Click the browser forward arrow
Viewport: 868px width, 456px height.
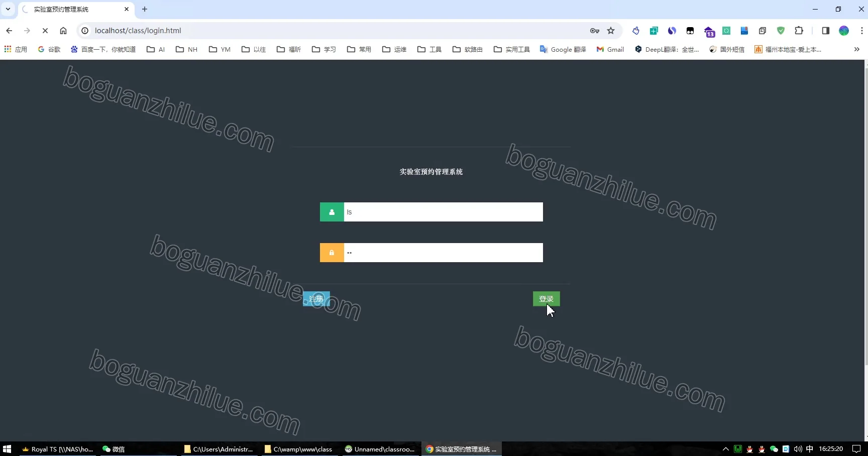27,31
